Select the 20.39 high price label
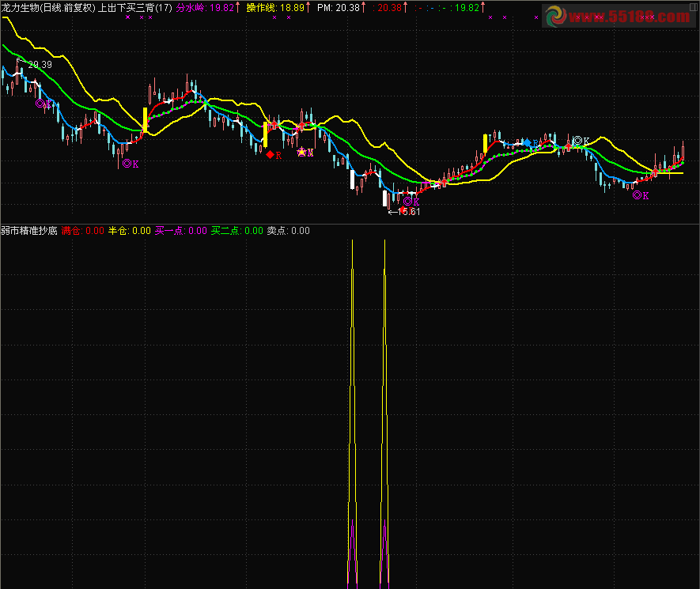The image size is (700, 589). click(x=40, y=65)
